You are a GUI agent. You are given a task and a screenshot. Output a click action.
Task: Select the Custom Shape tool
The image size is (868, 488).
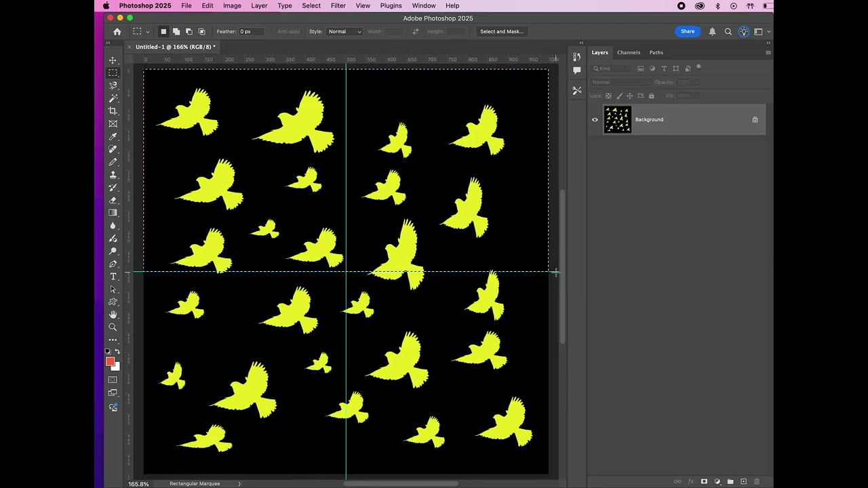pyautogui.click(x=113, y=302)
